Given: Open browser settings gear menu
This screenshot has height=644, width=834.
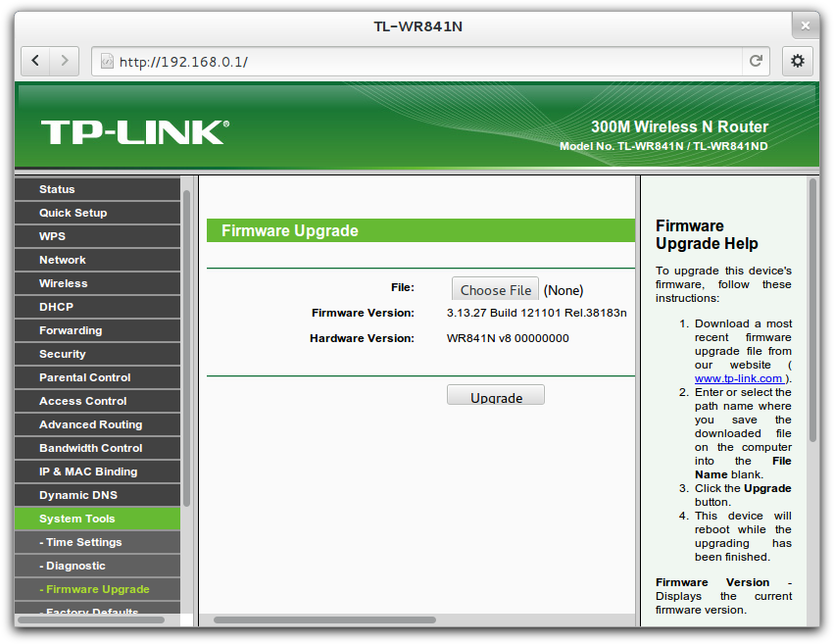Looking at the screenshot, I should [x=797, y=61].
